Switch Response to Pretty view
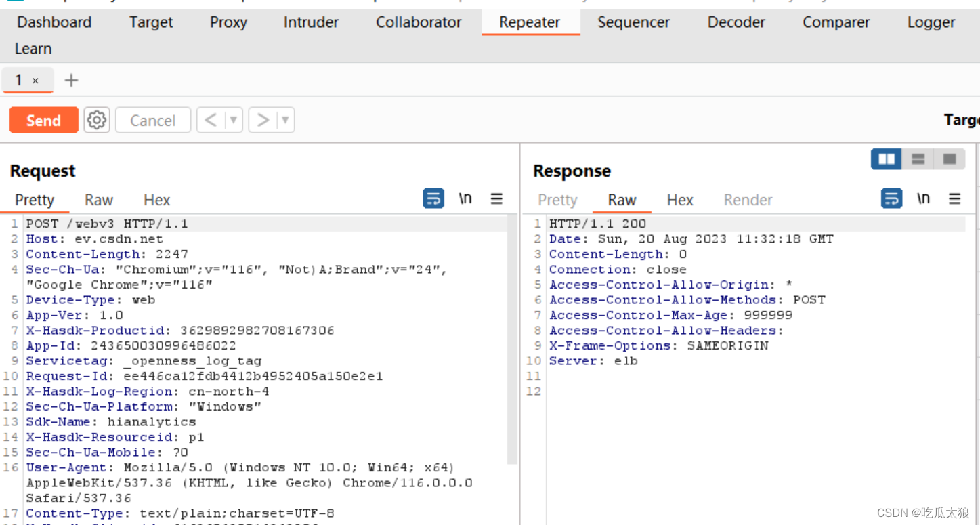The width and height of the screenshot is (980, 525). 557,200
